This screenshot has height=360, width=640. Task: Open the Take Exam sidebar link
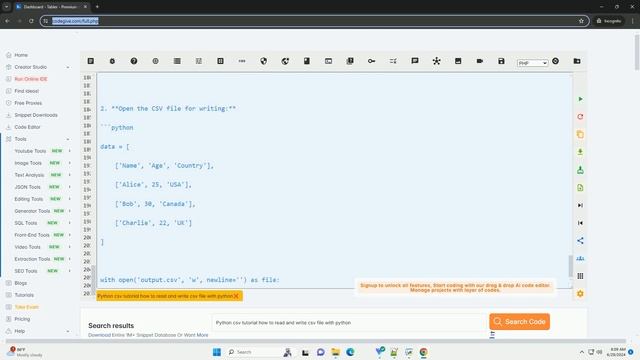coord(26,307)
